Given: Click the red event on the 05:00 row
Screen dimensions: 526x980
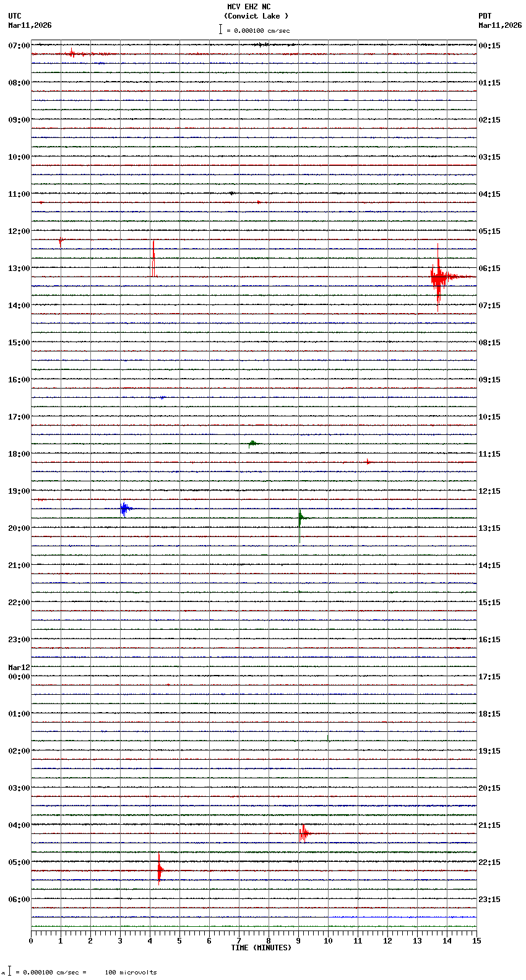Looking at the screenshot, I should click(x=160, y=869).
